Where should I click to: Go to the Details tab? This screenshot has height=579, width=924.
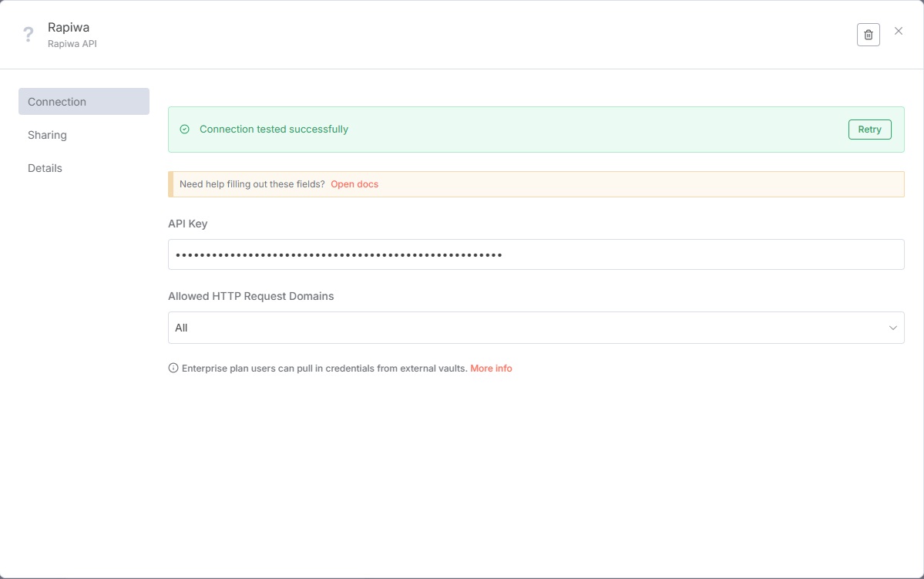coord(45,168)
